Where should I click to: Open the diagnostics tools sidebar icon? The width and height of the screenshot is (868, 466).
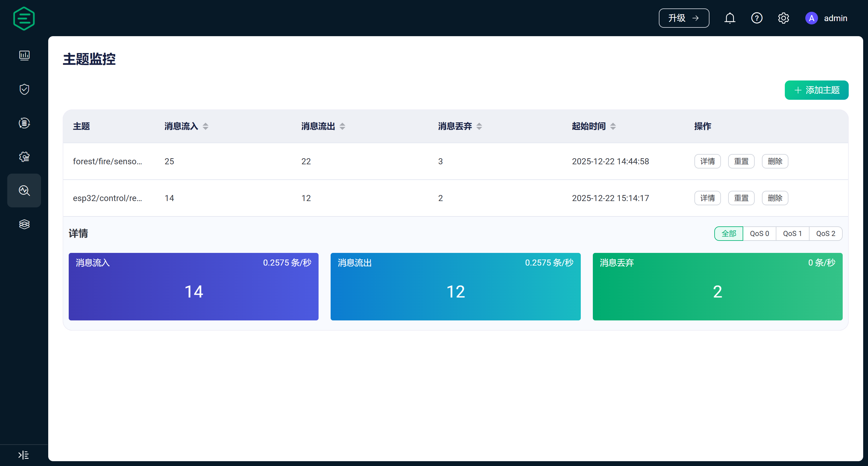click(x=24, y=190)
